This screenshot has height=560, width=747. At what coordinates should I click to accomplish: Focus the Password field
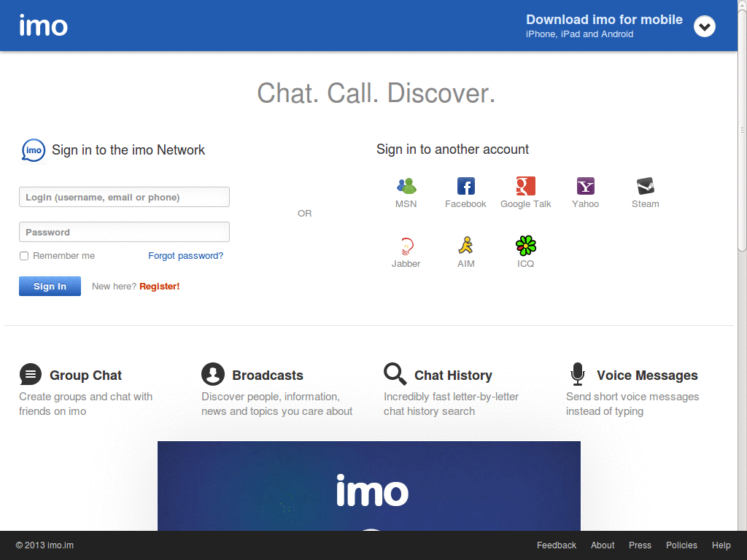tap(124, 232)
